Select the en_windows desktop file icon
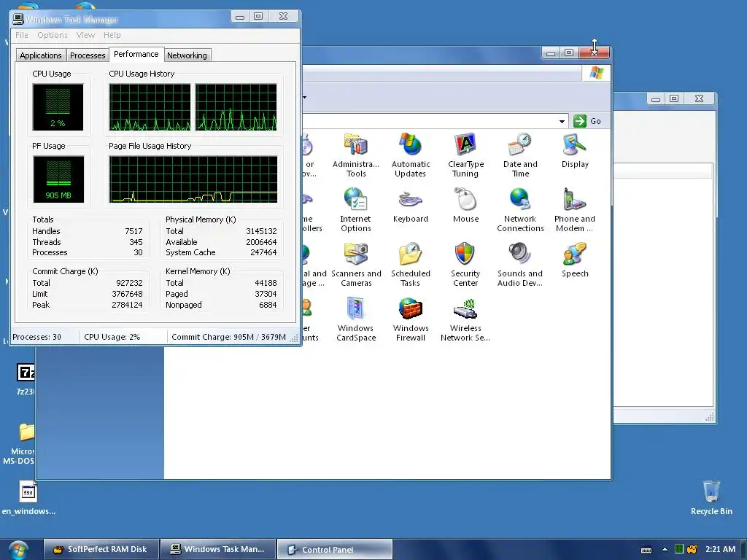The height and width of the screenshot is (560, 747). click(28, 497)
